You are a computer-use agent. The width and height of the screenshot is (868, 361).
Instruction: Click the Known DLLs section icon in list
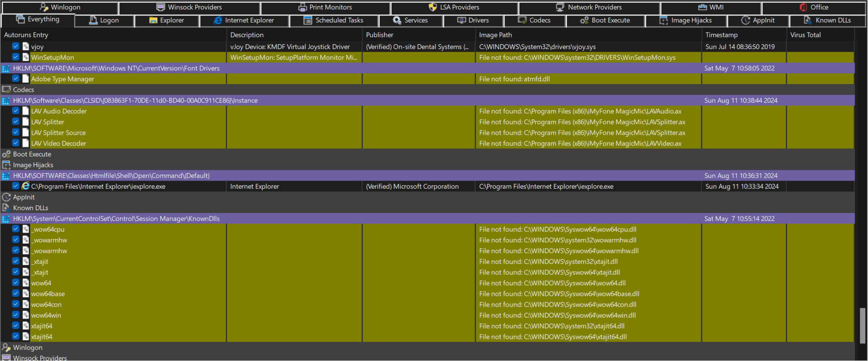[6, 208]
